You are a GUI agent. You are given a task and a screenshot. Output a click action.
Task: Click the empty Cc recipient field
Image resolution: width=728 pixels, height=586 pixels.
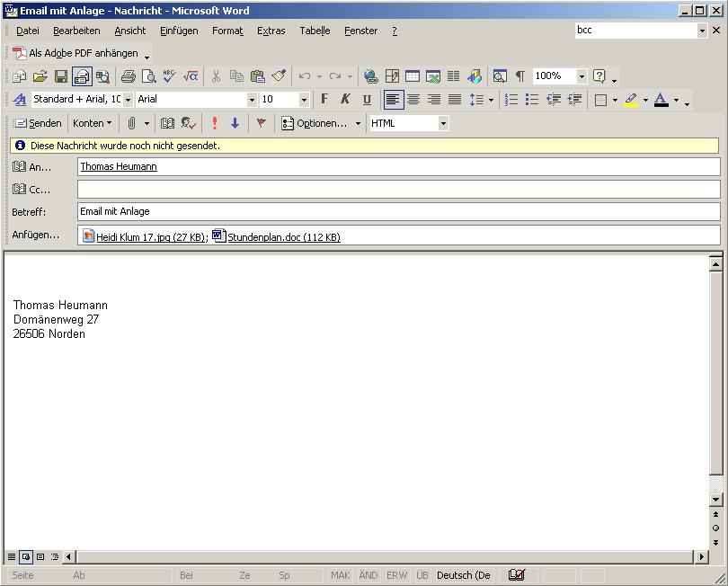pyautogui.click(x=399, y=190)
